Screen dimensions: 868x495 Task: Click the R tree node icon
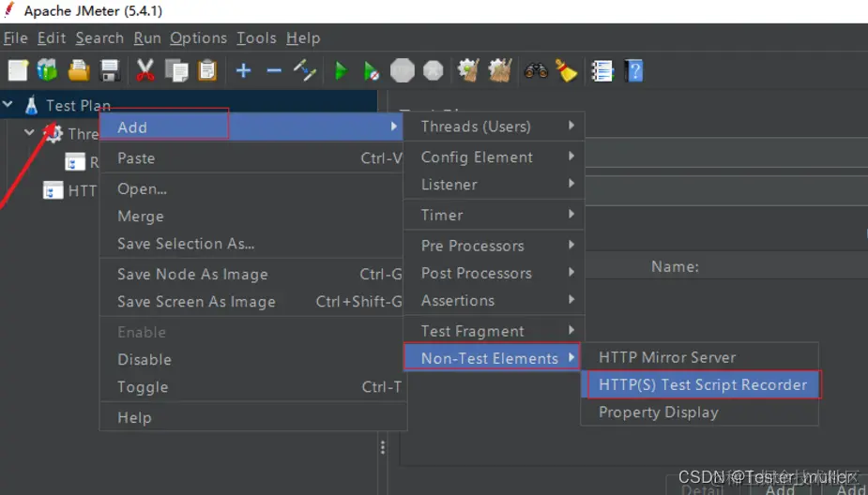pyautogui.click(x=75, y=162)
